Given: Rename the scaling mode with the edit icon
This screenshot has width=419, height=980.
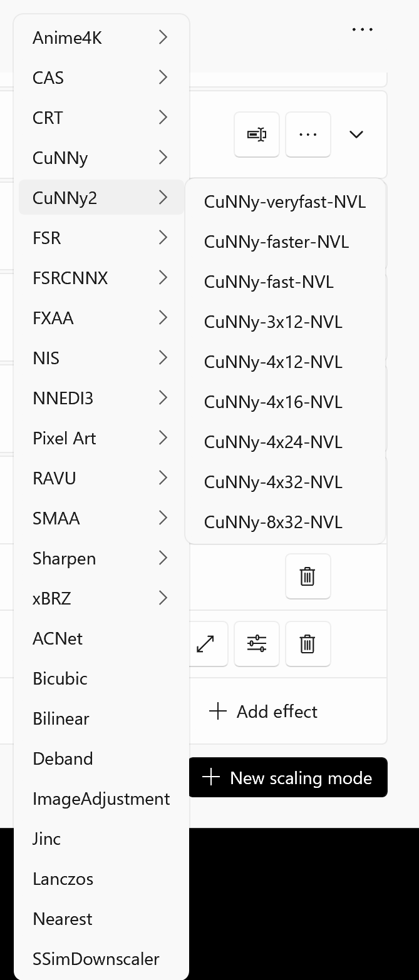Looking at the screenshot, I should click(256, 134).
